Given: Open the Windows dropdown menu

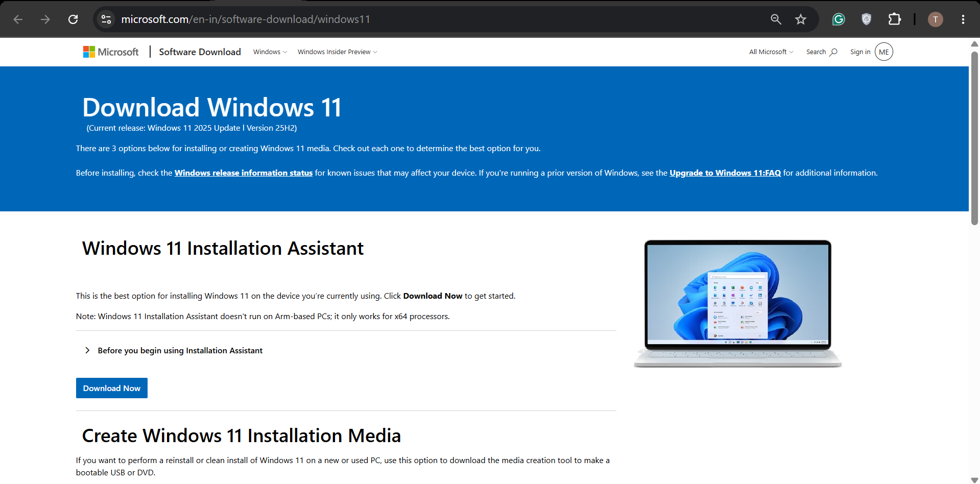Looking at the screenshot, I should [270, 52].
